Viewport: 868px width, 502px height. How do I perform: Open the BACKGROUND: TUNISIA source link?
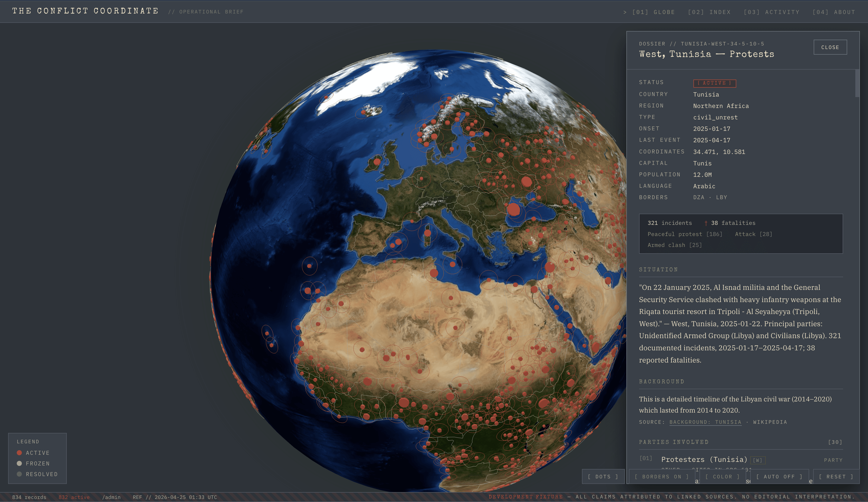[705, 422]
